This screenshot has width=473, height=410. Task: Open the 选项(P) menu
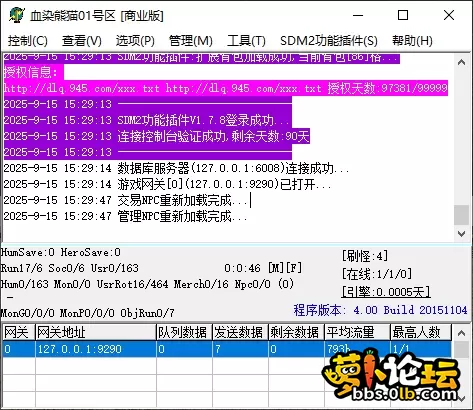(135, 41)
